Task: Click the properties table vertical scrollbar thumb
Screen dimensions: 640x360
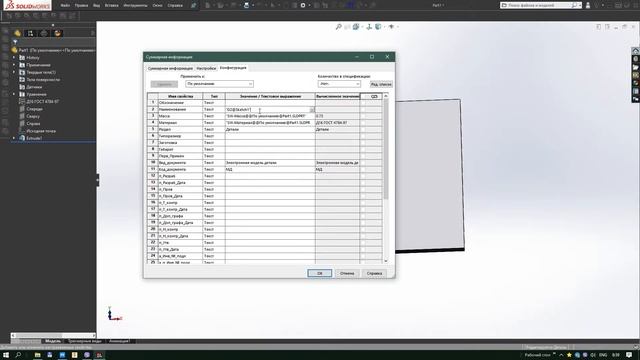Action: 386,149
